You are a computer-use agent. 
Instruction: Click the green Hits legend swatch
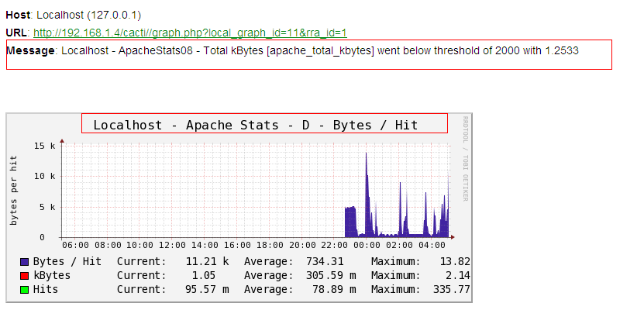(25, 288)
